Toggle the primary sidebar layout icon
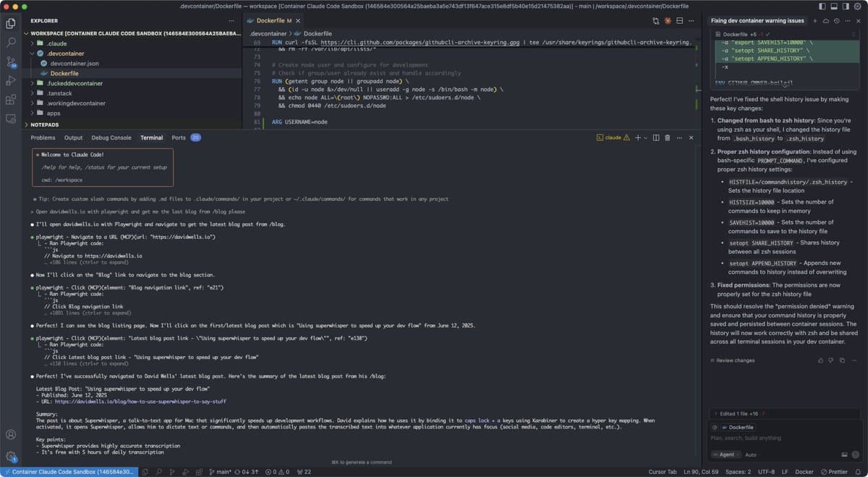This screenshot has height=477, width=868. pos(822,6)
